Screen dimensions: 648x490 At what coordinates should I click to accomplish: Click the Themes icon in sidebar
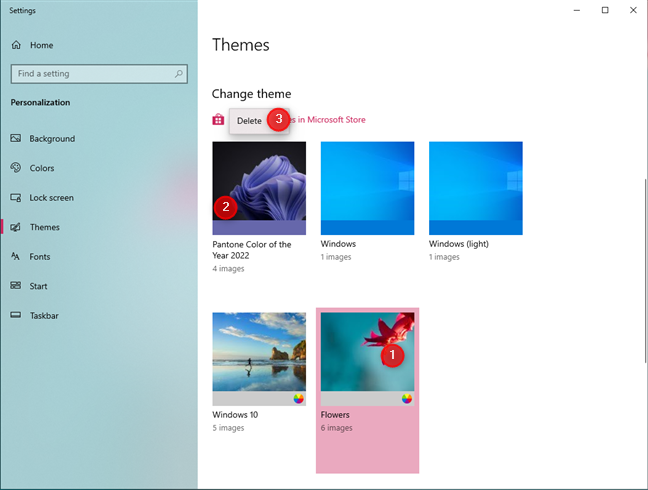(x=16, y=227)
